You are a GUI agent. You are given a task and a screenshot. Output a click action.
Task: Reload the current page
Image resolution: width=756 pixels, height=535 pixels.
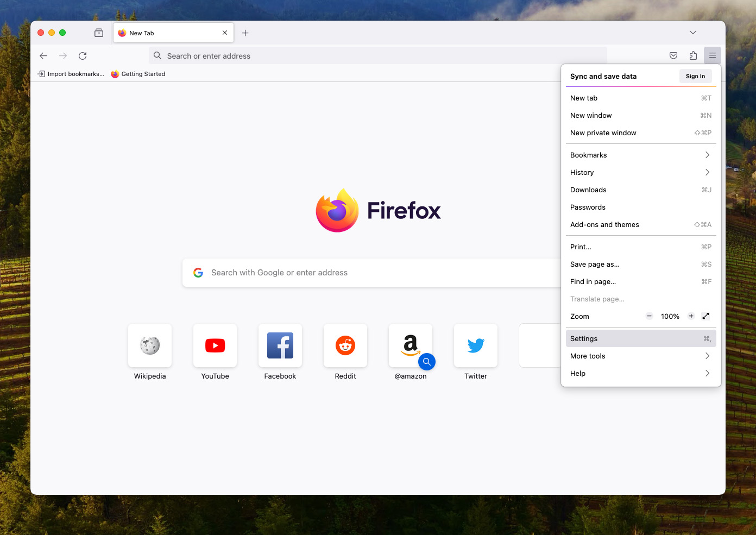pyautogui.click(x=83, y=56)
